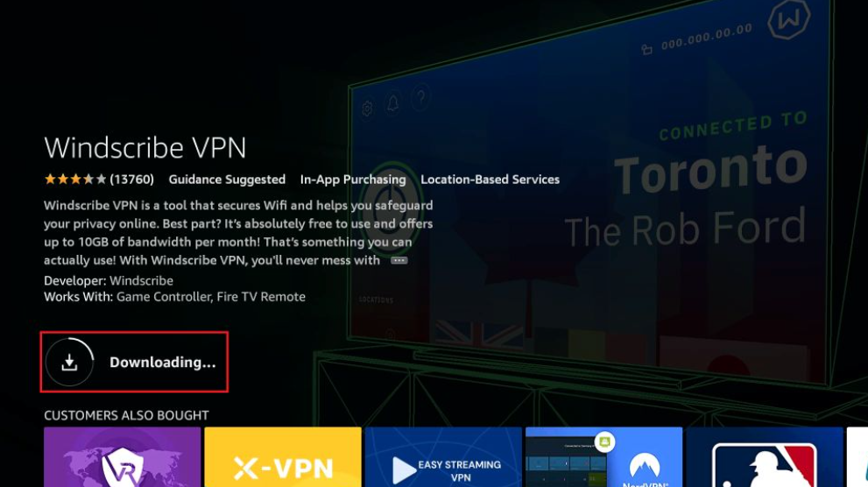Viewport: 868px width, 487px height.
Task: Click the bell notification icon in preview
Action: (393, 103)
